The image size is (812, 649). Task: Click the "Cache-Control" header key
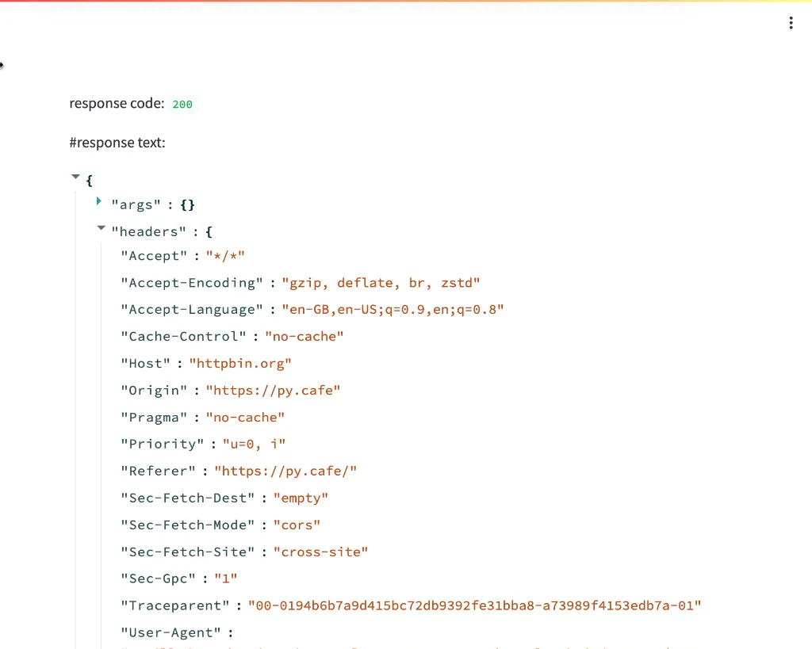point(184,337)
